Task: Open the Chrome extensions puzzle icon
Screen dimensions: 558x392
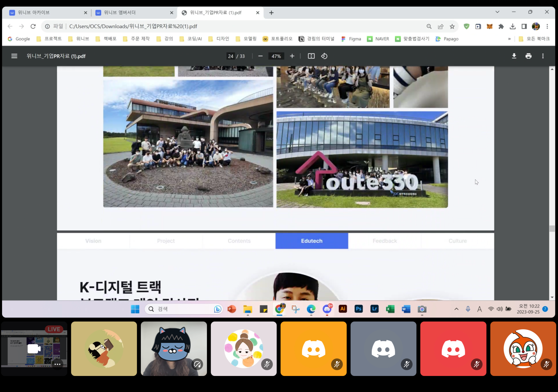Action: coord(501,26)
